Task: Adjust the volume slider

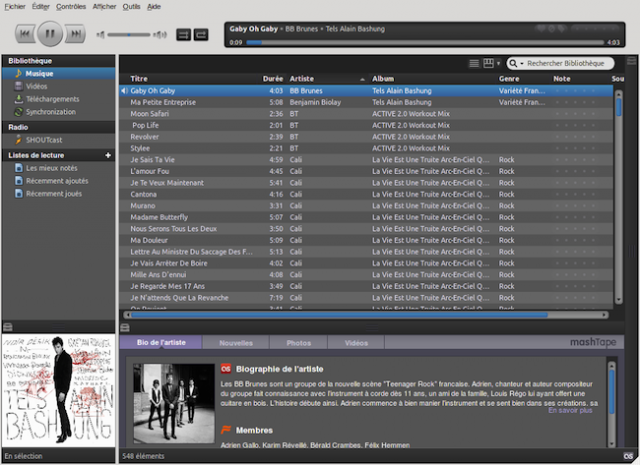Action: click(x=129, y=35)
